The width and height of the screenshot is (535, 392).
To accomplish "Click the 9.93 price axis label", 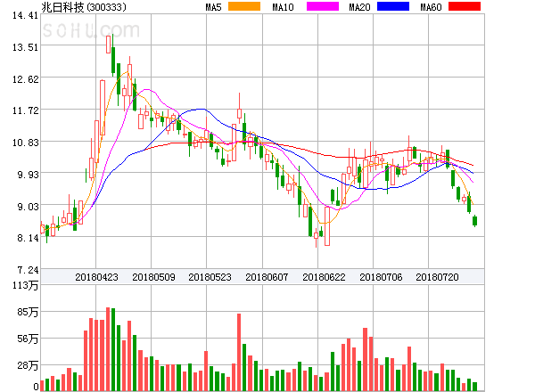I will tap(28, 175).
